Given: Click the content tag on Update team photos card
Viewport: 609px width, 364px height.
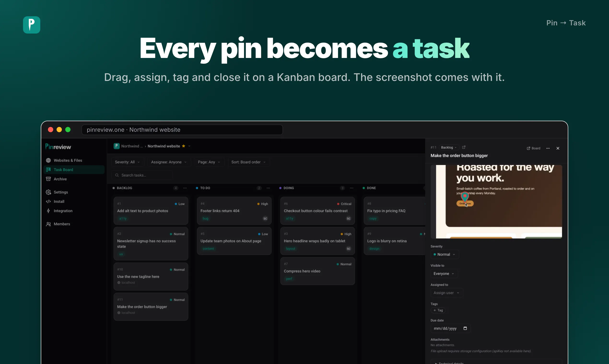Looking at the screenshot, I should click(x=208, y=249).
